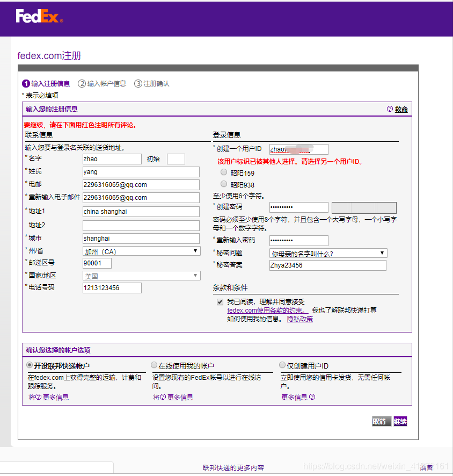The height and width of the screenshot is (476, 453).
Task: Open 更多信息 under 开设联邦快递帐户
Action: click(55, 397)
